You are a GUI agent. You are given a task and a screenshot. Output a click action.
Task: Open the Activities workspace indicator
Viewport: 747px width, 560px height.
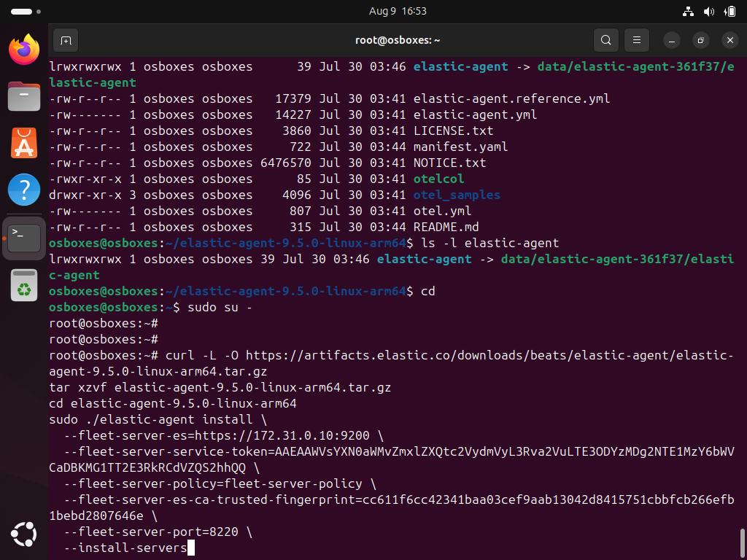click(26, 12)
